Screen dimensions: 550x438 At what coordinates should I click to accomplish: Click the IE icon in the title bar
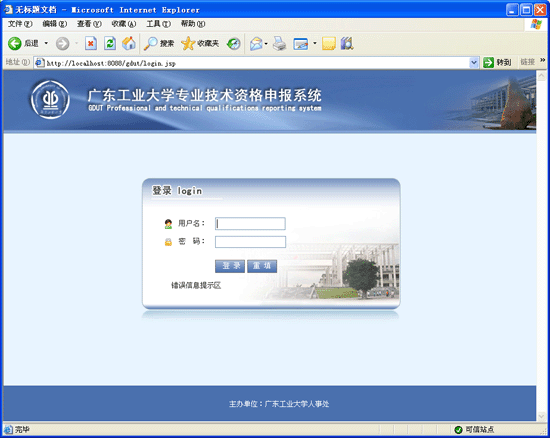click(8, 9)
